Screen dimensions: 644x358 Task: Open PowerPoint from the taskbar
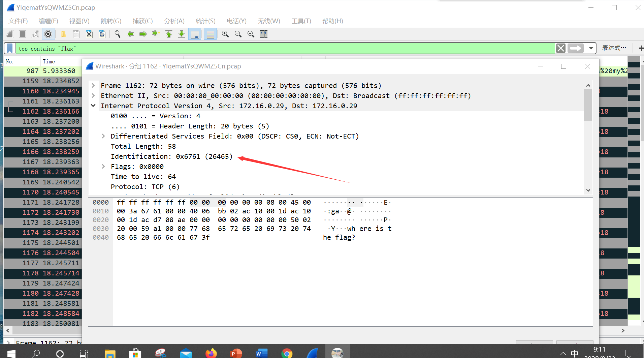[x=236, y=353]
